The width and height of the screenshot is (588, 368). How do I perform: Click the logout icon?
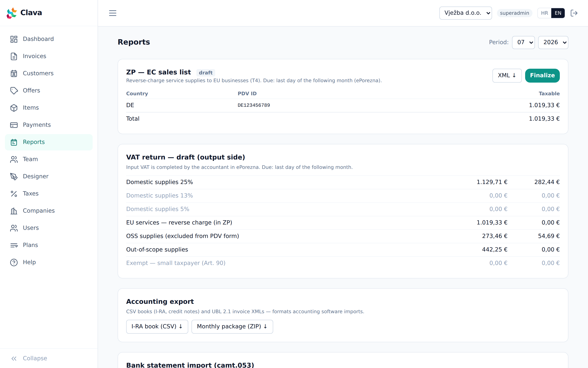(574, 13)
